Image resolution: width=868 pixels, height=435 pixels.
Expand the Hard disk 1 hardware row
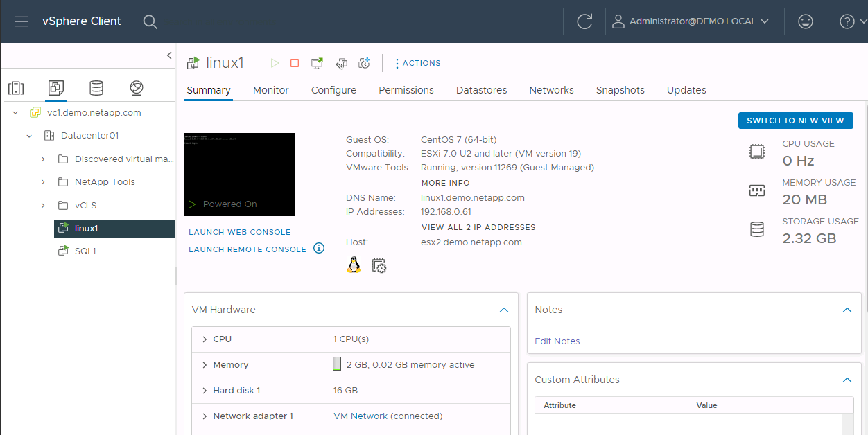(x=204, y=390)
